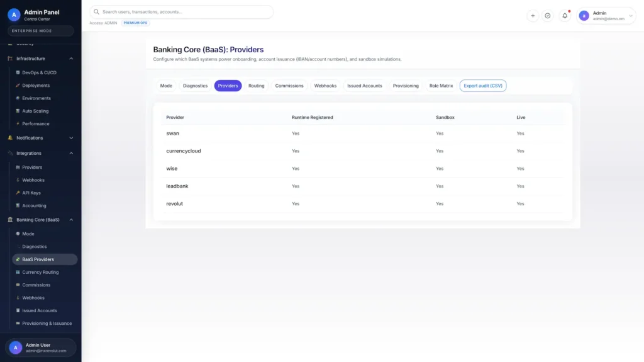Click the Notifications bell icon in sidebar
Image resolution: width=644 pixels, height=362 pixels.
(x=10, y=138)
